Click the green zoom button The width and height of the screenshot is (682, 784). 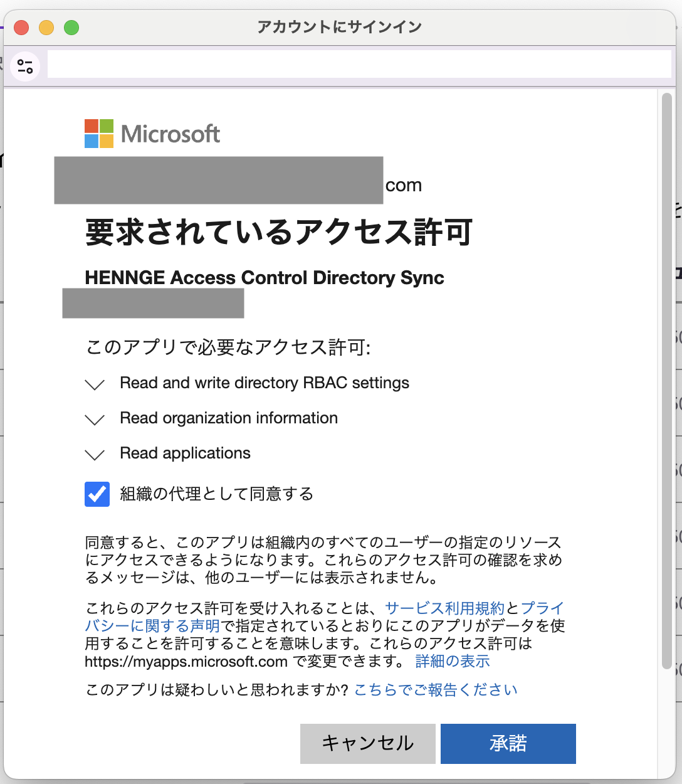click(73, 28)
